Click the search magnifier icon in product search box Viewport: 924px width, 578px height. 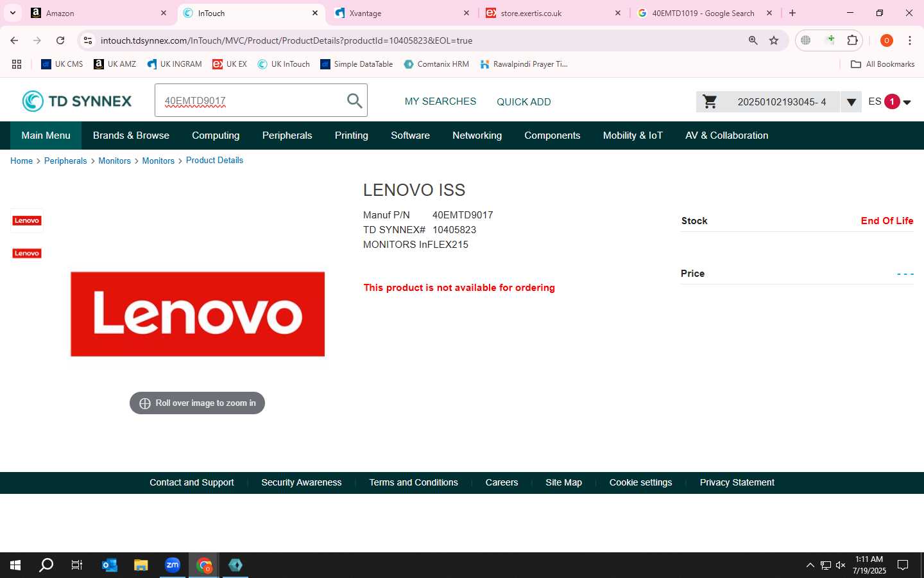coord(354,100)
